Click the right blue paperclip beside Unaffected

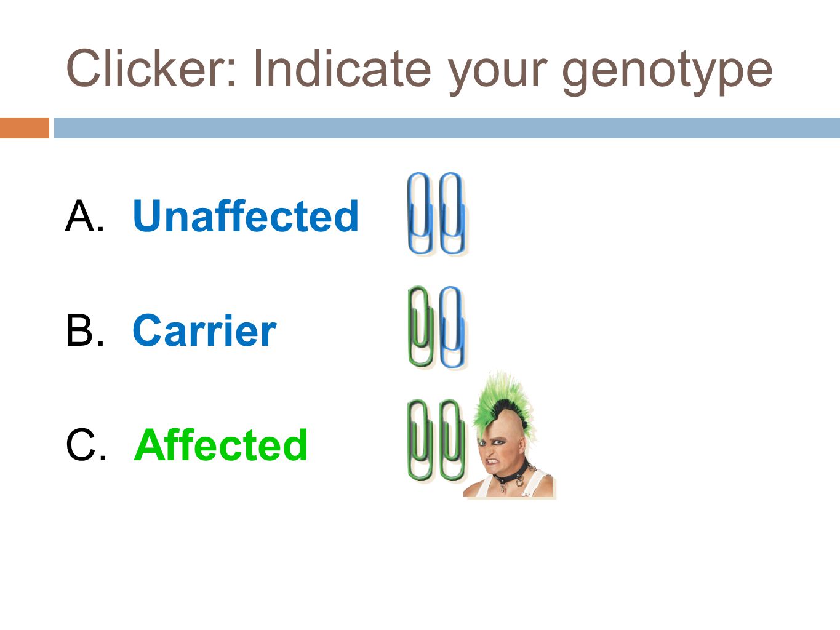(452, 213)
